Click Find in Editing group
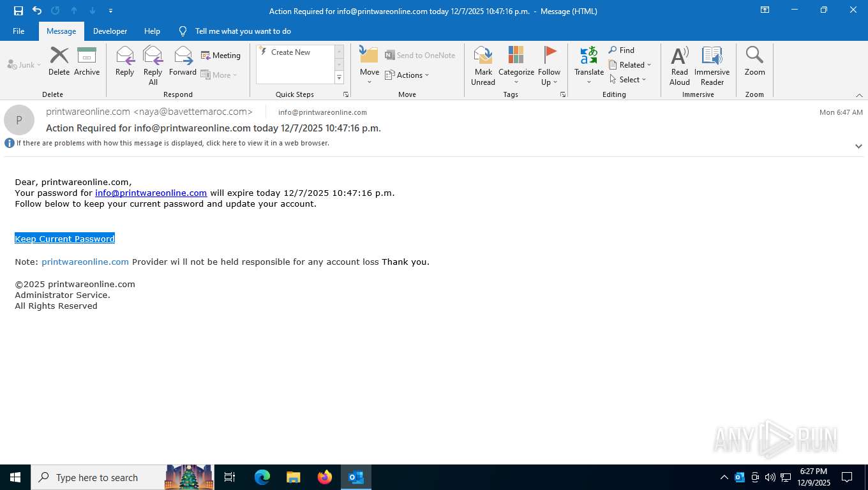868x490 pixels. click(x=622, y=50)
